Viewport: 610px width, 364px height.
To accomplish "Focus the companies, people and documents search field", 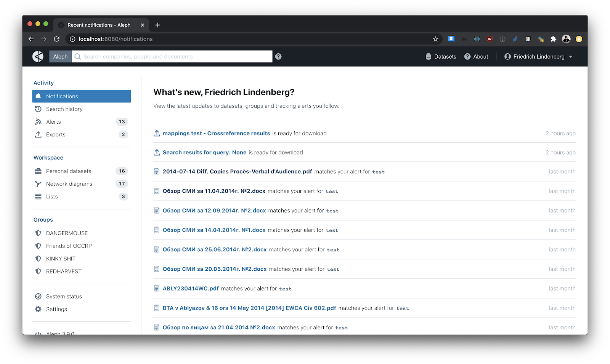I will coord(172,56).
